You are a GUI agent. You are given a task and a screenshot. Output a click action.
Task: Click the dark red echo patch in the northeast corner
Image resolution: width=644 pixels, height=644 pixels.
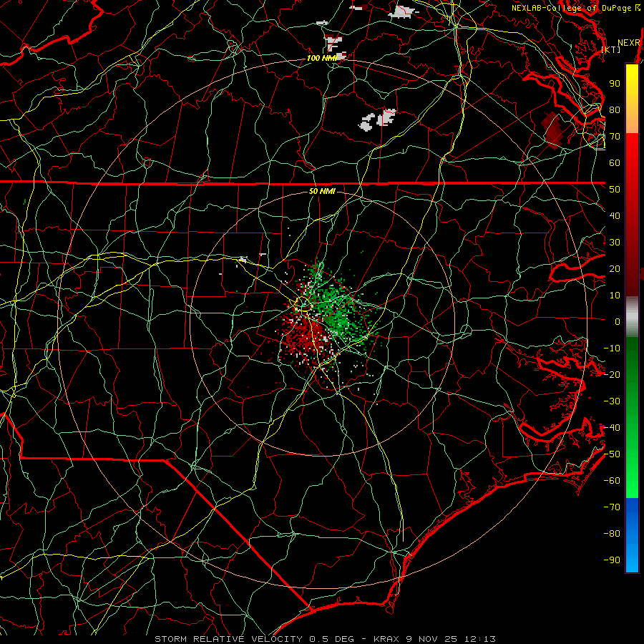(x=551, y=130)
